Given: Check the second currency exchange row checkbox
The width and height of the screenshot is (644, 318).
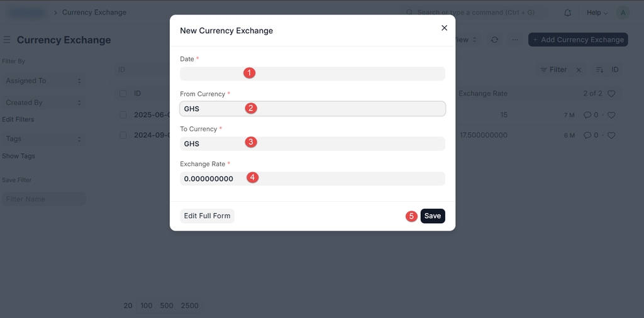Looking at the screenshot, I should coord(123,135).
